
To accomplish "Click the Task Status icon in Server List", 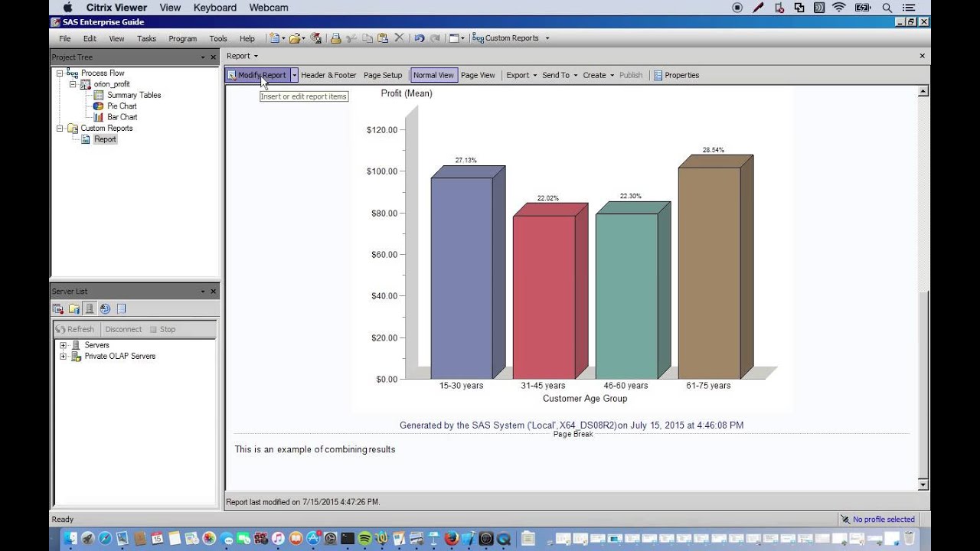I will coord(57,308).
